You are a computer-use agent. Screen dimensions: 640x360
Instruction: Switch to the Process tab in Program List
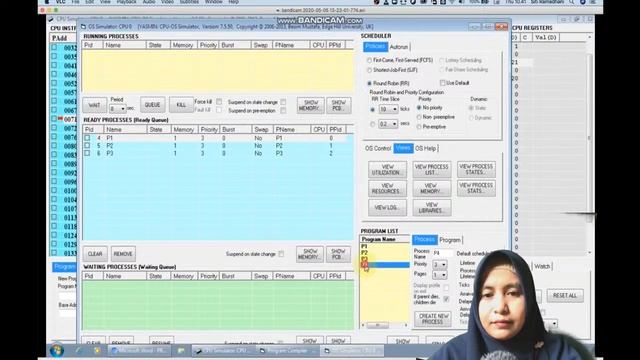(425, 240)
